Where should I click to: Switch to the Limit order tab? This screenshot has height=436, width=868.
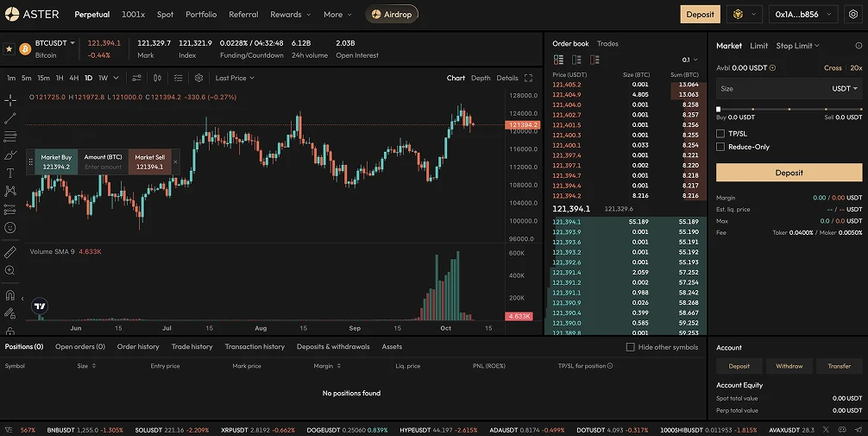758,46
